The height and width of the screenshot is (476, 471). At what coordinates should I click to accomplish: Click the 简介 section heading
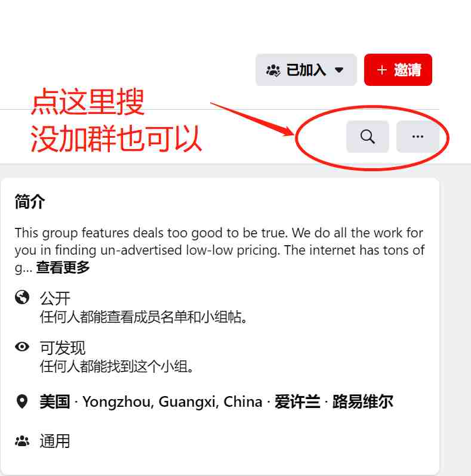click(30, 202)
